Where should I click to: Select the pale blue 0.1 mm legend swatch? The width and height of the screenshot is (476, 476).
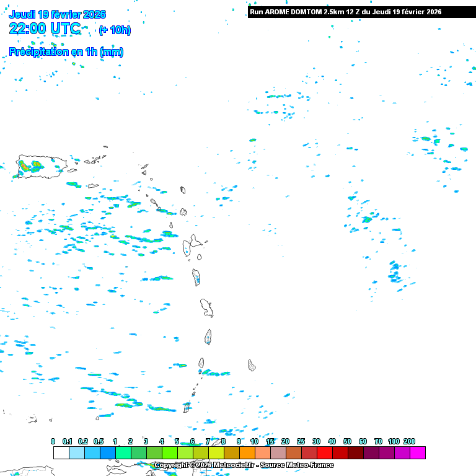pos(76,452)
